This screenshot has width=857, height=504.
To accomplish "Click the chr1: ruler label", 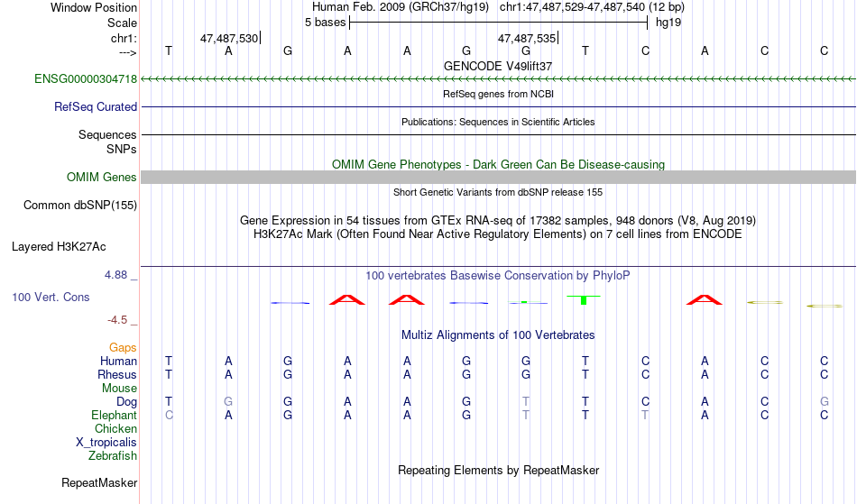I will (x=124, y=38).
